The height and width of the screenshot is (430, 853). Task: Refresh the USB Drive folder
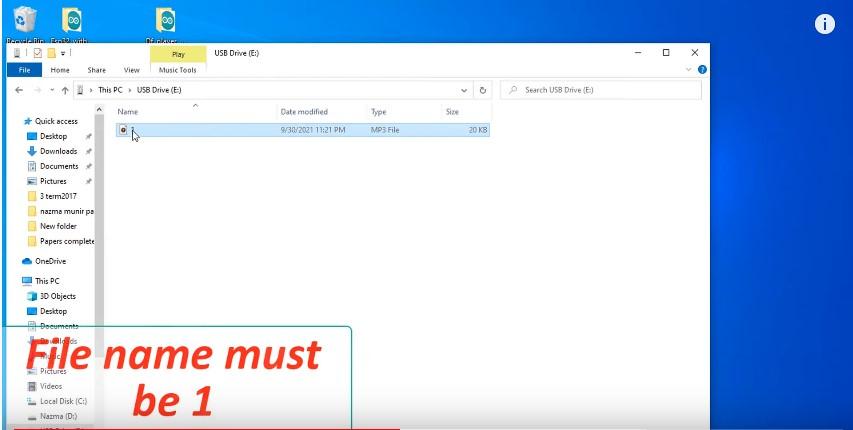(x=482, y=90)
